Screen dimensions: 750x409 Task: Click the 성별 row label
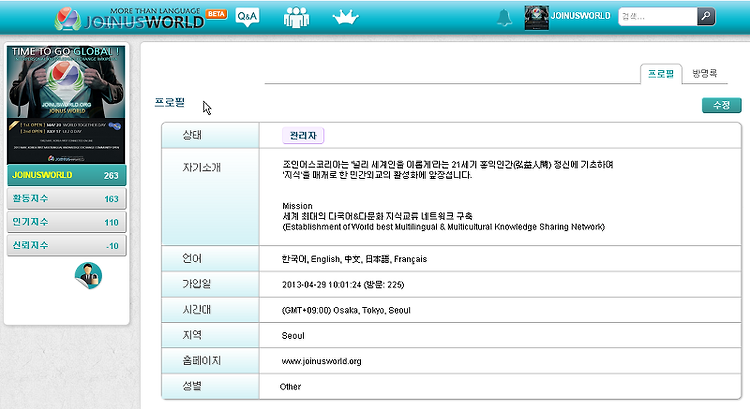click(192, 386)
